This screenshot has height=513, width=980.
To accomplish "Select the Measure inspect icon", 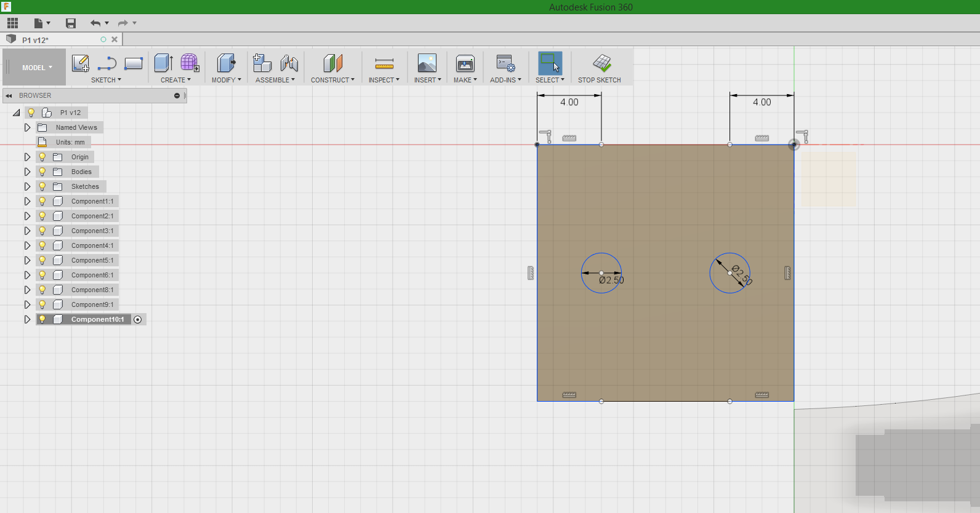I will [x=384, y=63].
